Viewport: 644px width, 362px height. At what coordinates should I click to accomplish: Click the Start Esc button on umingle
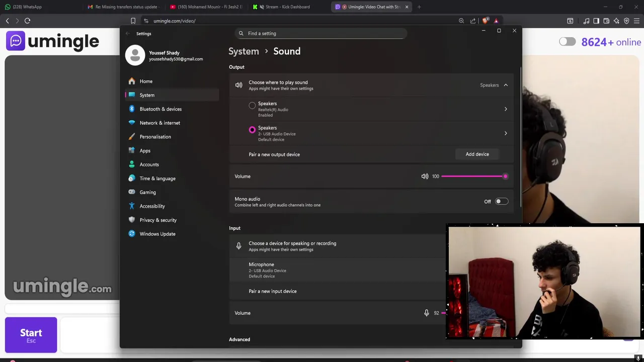point(31,335)
